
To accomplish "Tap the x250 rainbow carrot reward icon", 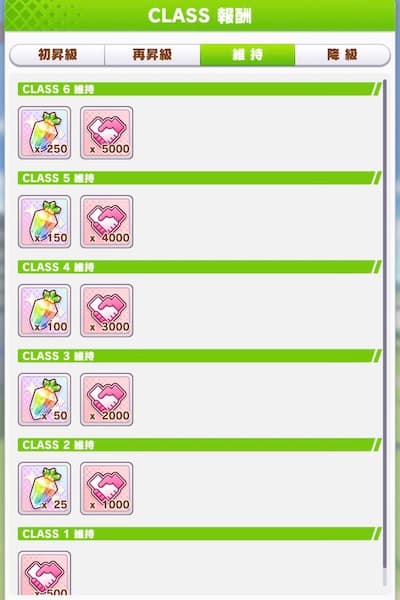I will click(44, 133).
